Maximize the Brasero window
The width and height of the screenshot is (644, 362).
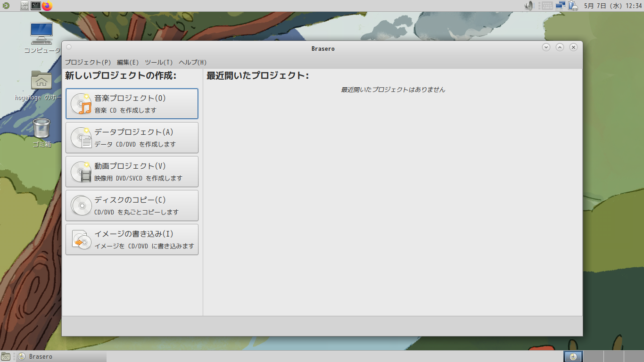[x=560, y=47]
